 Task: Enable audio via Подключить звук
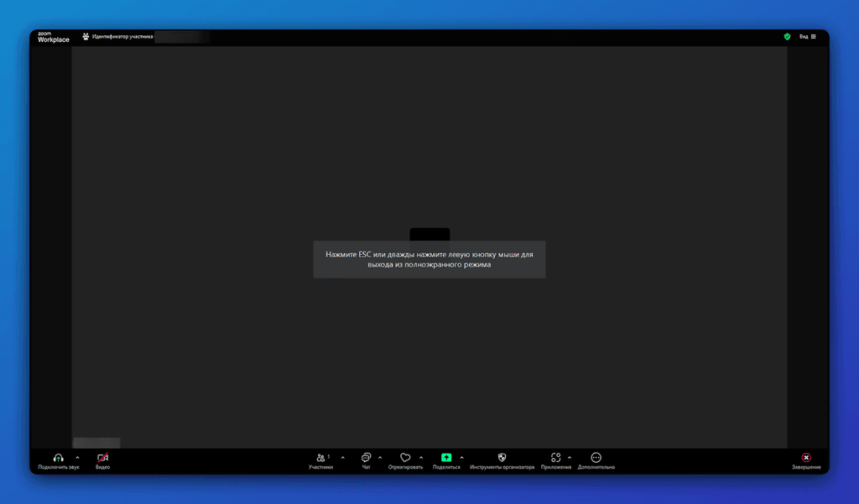pos(56,457)
